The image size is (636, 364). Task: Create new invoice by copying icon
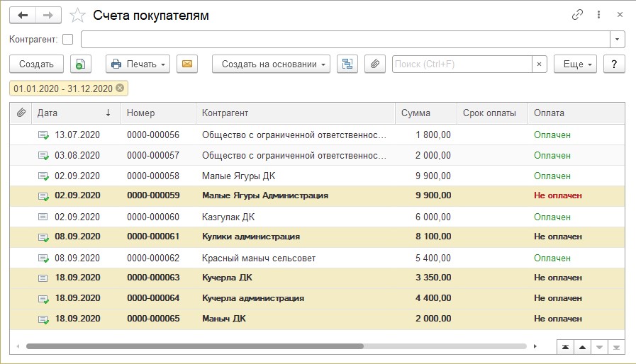click(81, 64)
